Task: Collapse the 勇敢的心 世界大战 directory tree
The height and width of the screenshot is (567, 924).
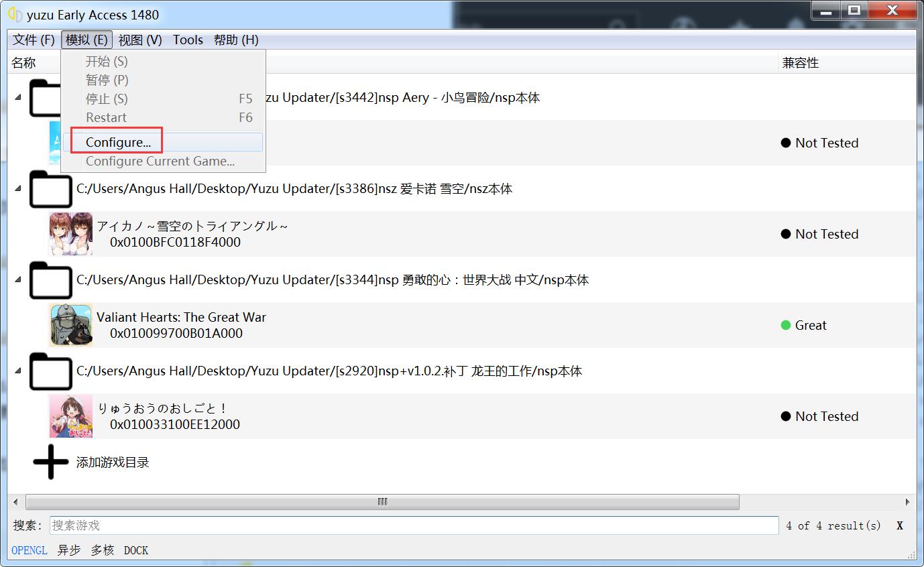Action: 18,279
